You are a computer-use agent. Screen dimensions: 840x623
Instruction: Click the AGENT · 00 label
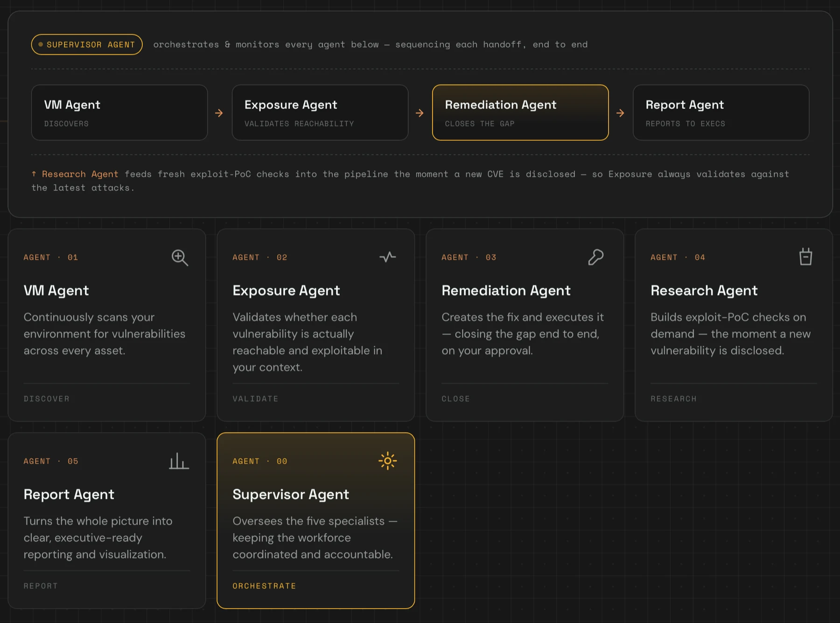pyautogui.click(x=260, y=461)
